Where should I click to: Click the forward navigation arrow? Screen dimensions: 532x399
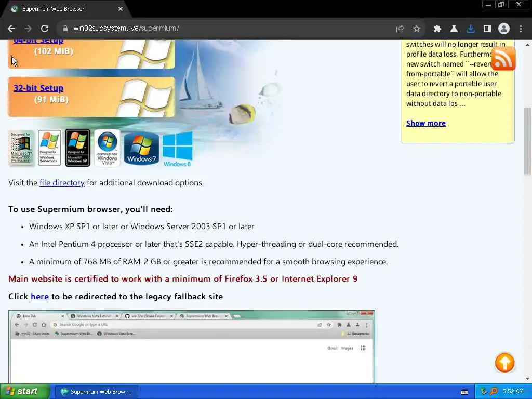click(x=28, y=29)
